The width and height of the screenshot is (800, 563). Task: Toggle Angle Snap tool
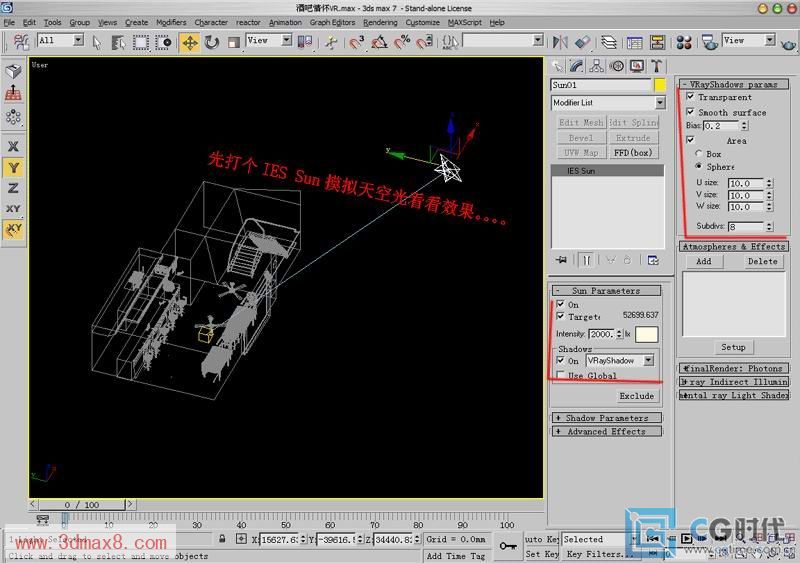pyautogui.click(x=379, y=42)
